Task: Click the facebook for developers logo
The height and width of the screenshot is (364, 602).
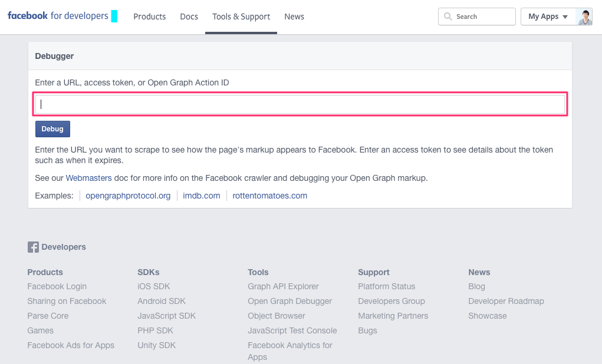Action: pos(58,16)
